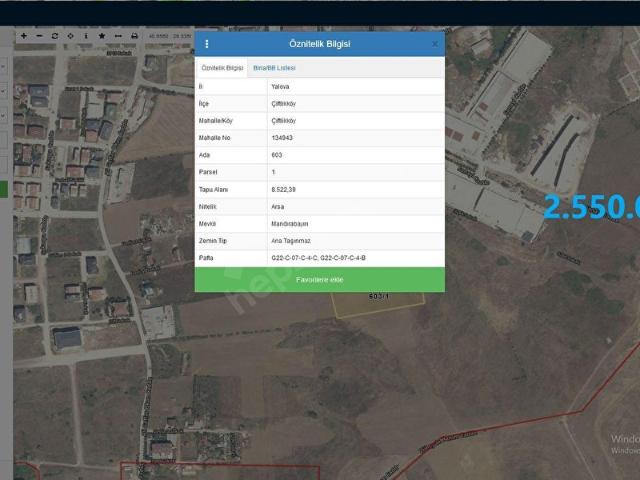Print the map using printer icon
This screenshot has width=640, height=480.
(x=134, y=36)
